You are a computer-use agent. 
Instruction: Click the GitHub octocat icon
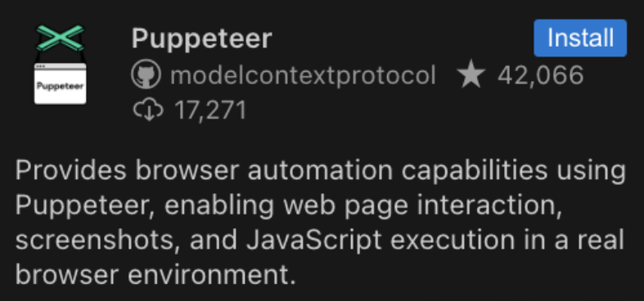click(146, 76)
